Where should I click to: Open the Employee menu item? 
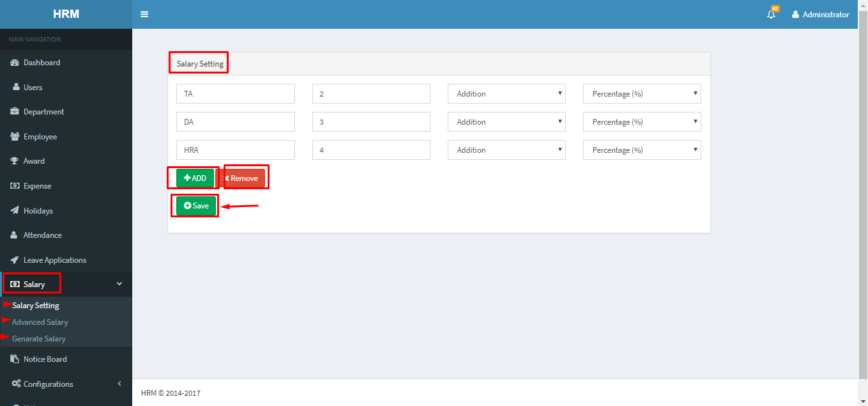66,136
